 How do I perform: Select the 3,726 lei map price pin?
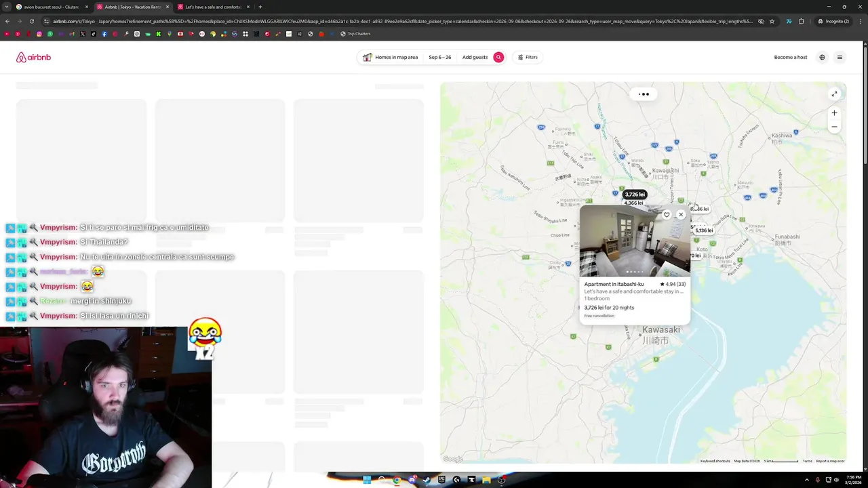[x=635, y=195]
